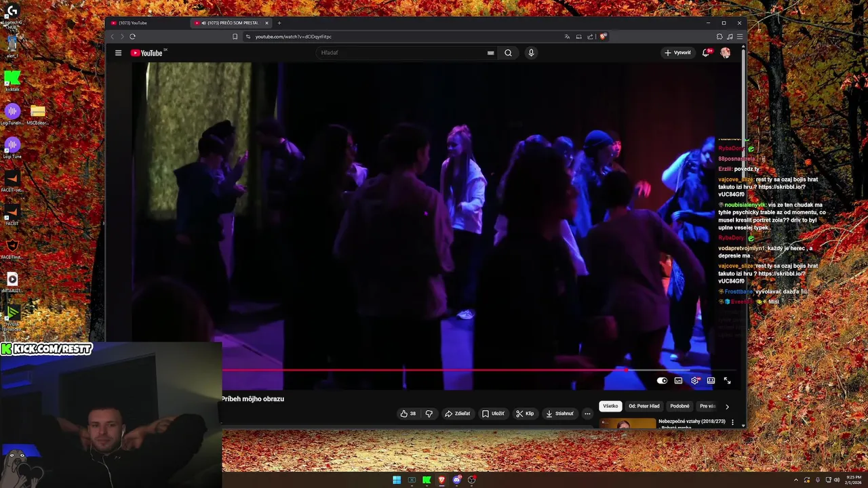This screenshot has width=868, height=488.
Task: Select the Všetko filter chip
Action: [610, 406]
